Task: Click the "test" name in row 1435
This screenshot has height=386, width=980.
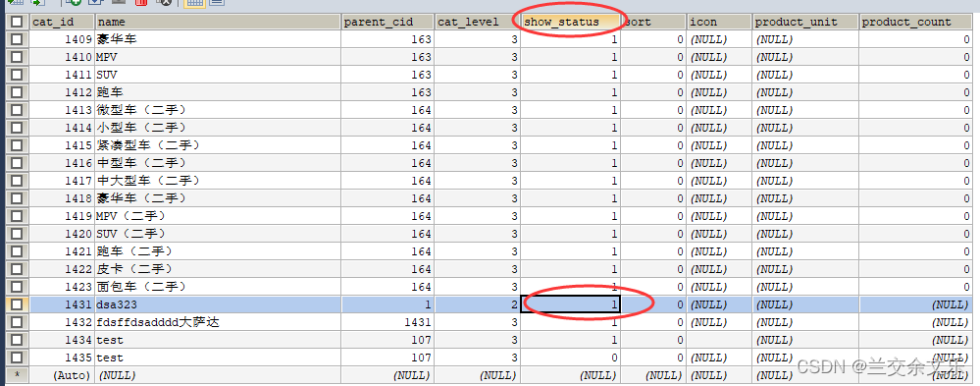Action: click(218, 358)
